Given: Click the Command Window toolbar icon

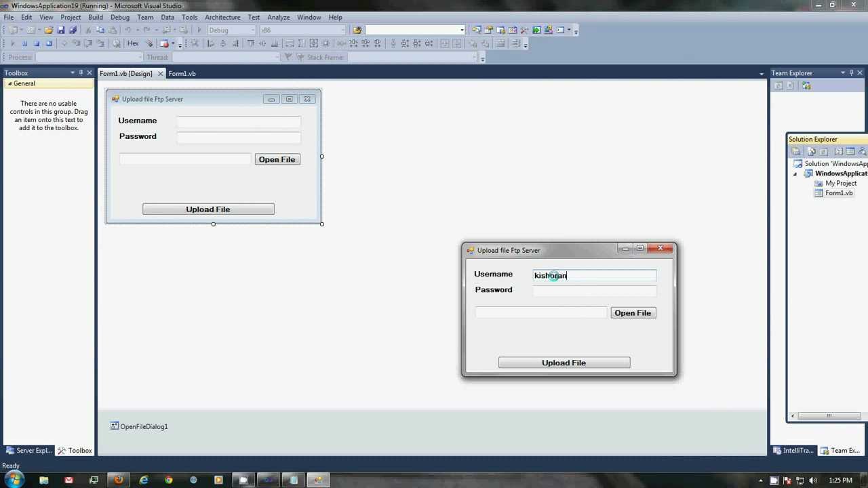Looking at the screenshot, I should (x=560, y=30).
